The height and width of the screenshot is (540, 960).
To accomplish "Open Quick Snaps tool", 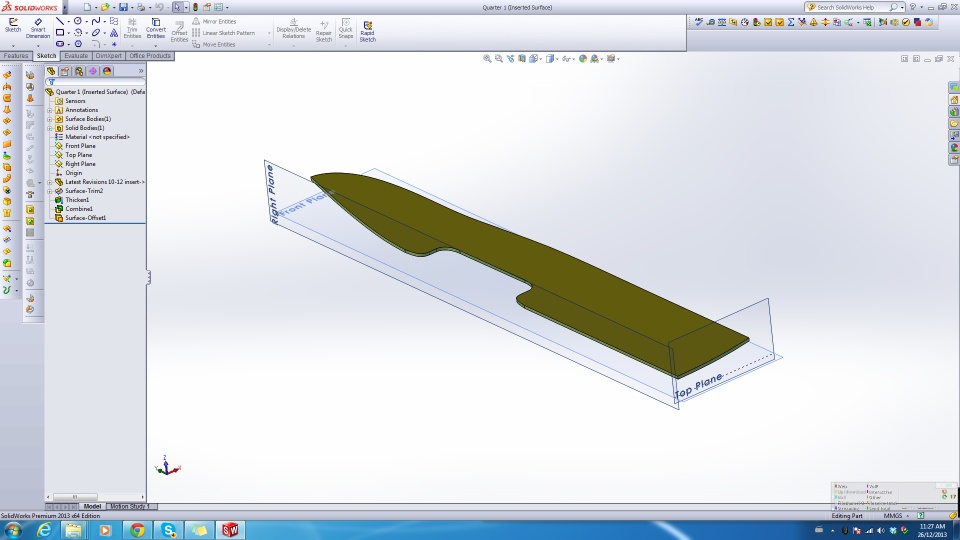I will [346, 29].
